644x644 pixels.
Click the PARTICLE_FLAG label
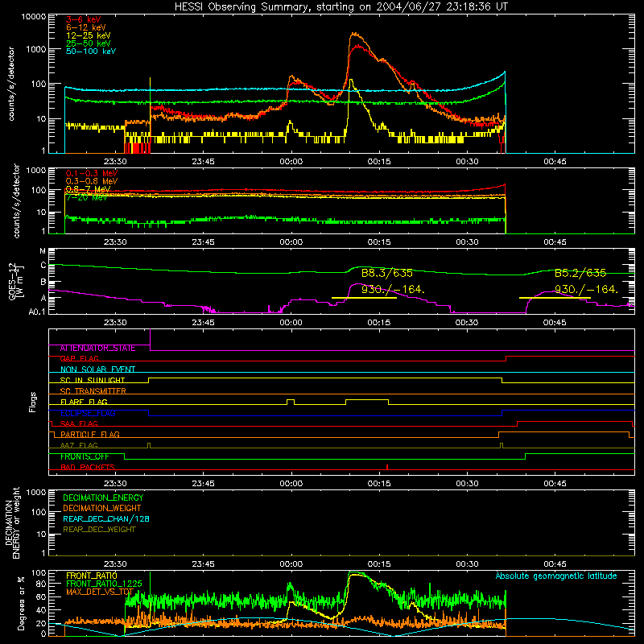tap(90, 435)
